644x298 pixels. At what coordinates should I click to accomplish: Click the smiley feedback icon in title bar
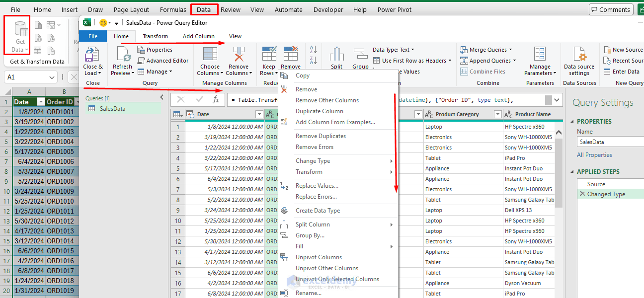coord(103,22)
